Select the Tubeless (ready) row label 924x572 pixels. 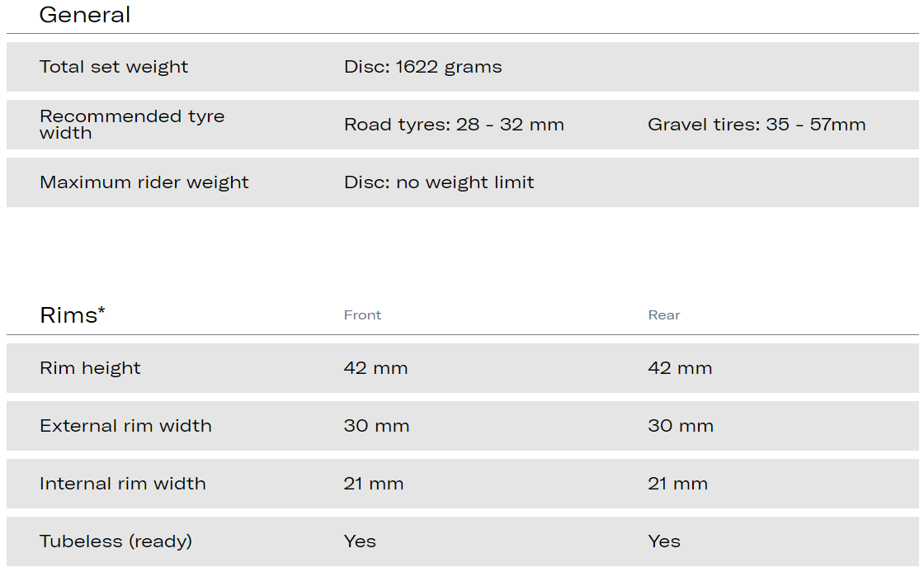[x=115, y=541]
